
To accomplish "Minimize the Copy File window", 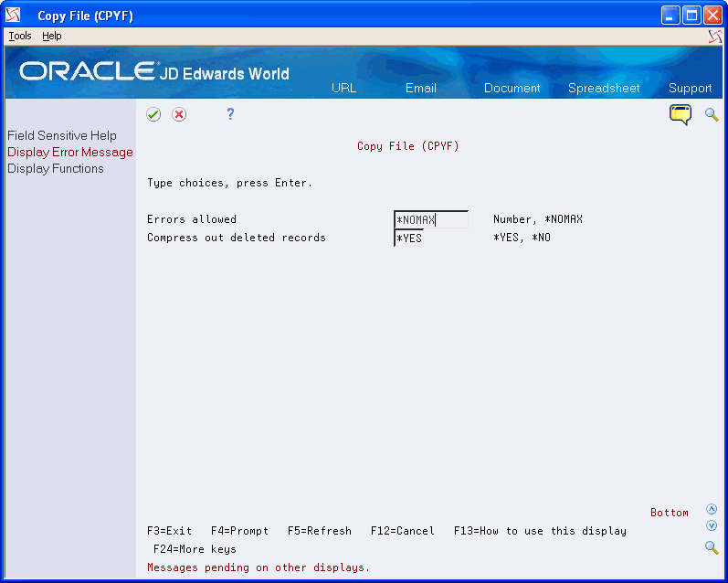I will [670, 16].
